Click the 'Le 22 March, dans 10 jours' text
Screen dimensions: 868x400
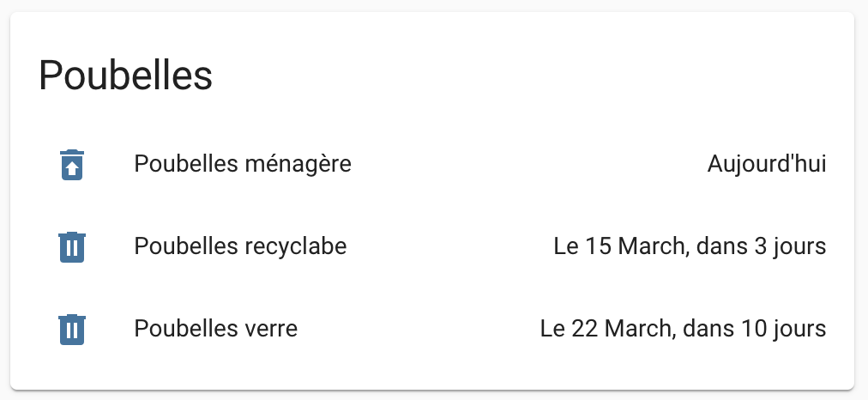click(683, 329)
